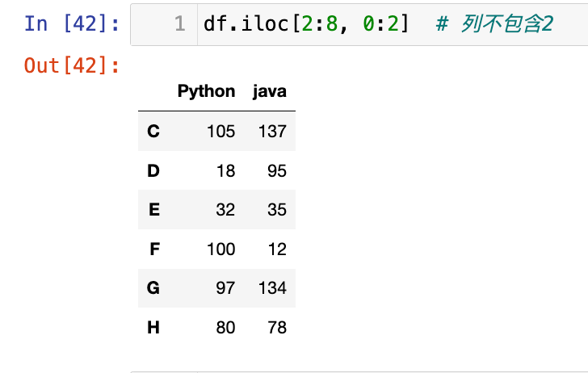Viewport: 588px width, 373px height.
Task: Click the Out[42] output prompt
Action: (72, 65)
